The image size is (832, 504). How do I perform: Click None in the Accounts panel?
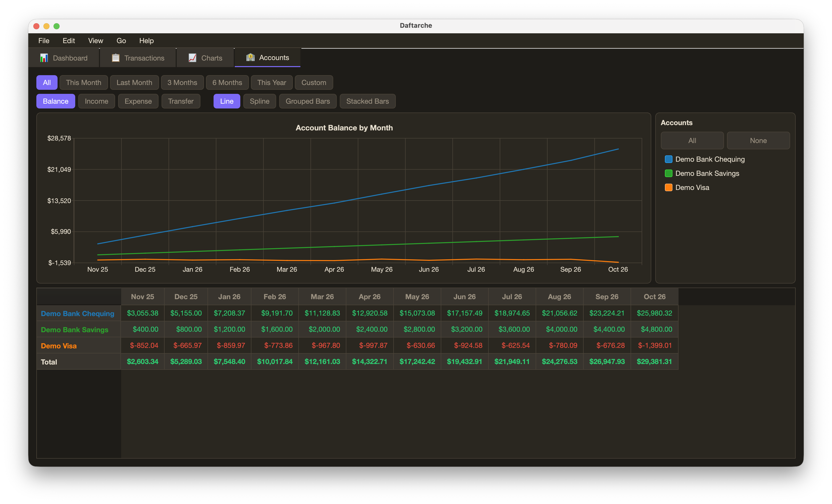pyautogui.click(x=758, y=141)
